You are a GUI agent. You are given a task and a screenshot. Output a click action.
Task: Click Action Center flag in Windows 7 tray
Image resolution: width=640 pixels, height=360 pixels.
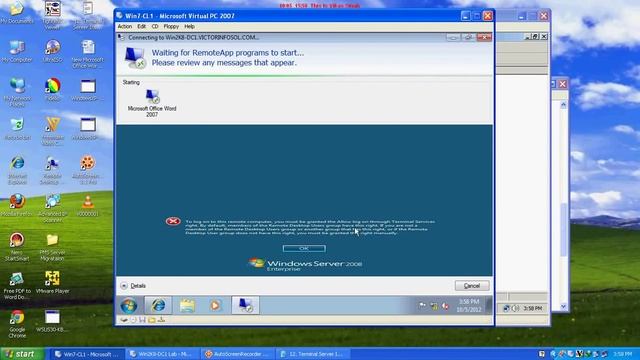click(x=422, y=306)
